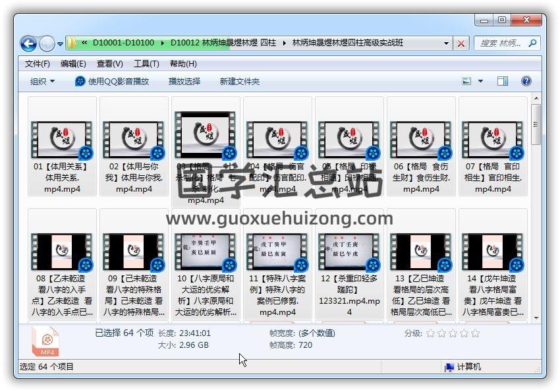Viewport: 560px width, 392px height.
Task: Select video icon 09 己未乾造
Action: (x=133, y=252)
